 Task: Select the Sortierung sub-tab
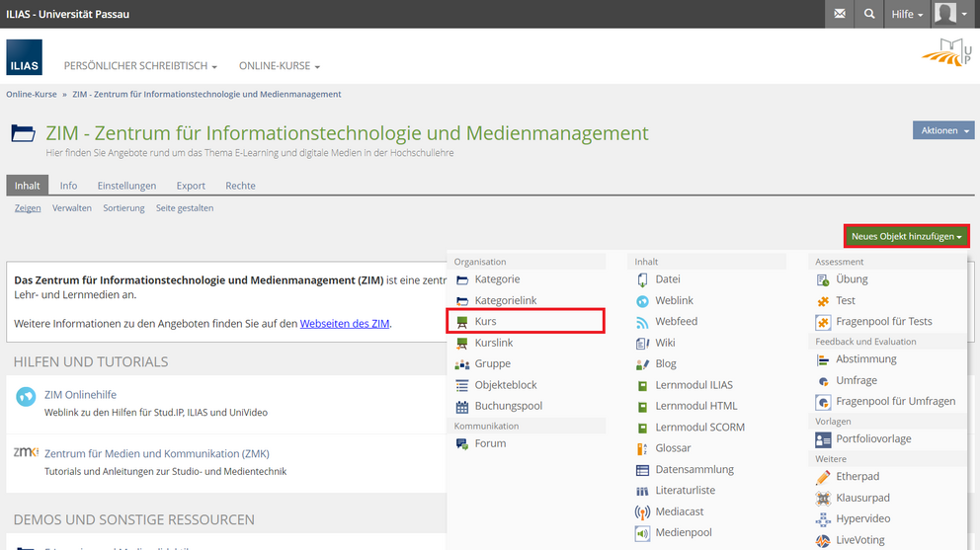point(123,208)
